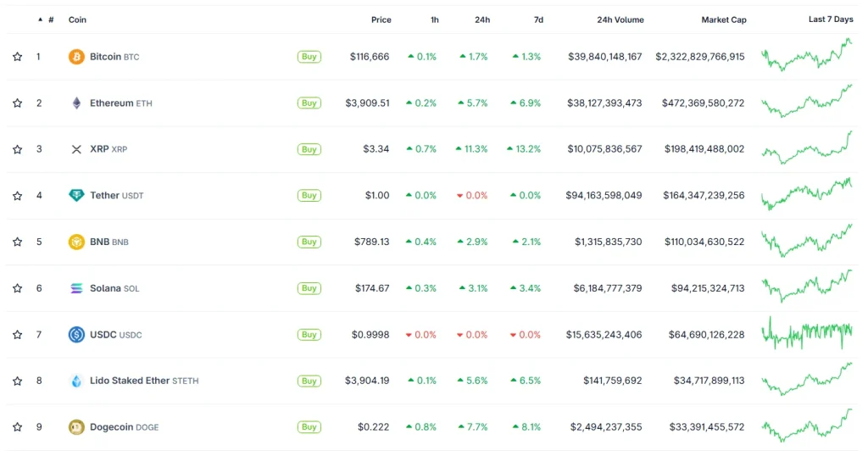Click the Price column header
This screenshot has height=451, width=868.
point(381,19)
